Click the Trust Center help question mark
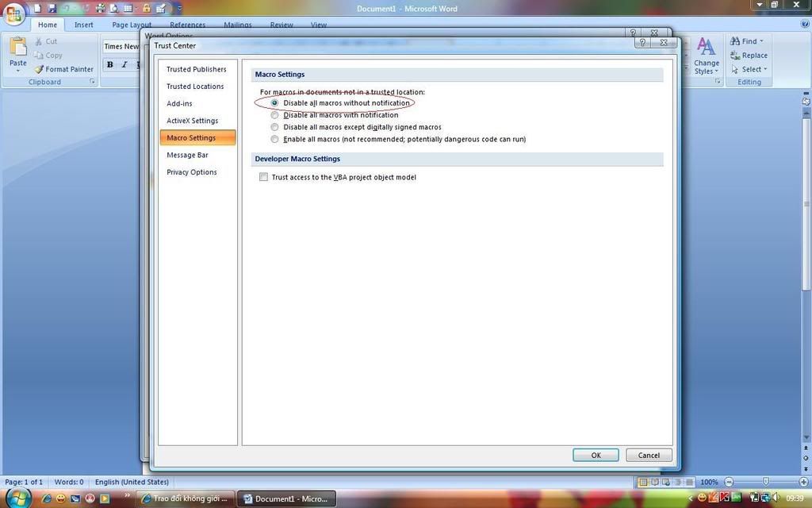The image size is (812, 508). (x=644, y=44)
